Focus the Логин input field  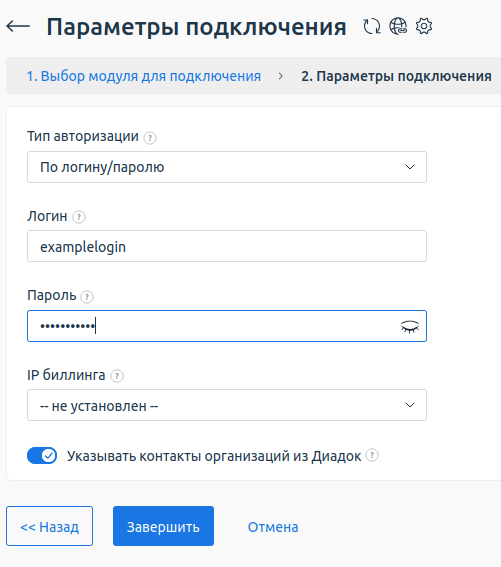tap(227, 246)
